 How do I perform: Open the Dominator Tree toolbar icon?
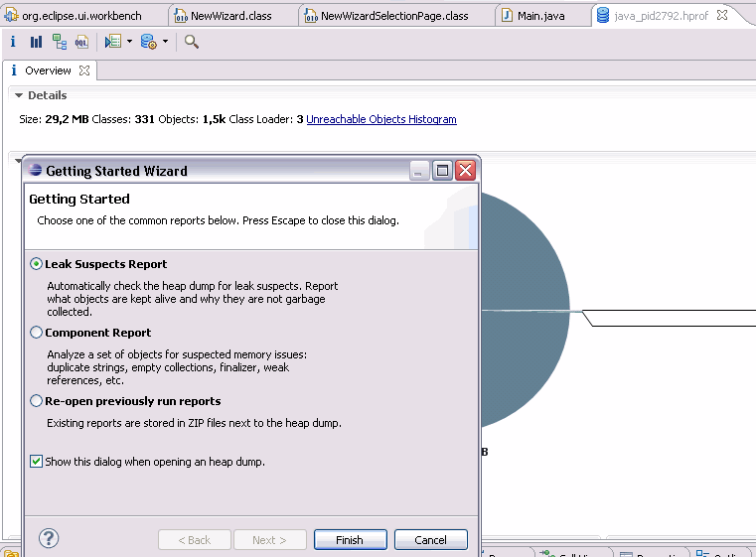pyautogui.click(x=60, y=42)
